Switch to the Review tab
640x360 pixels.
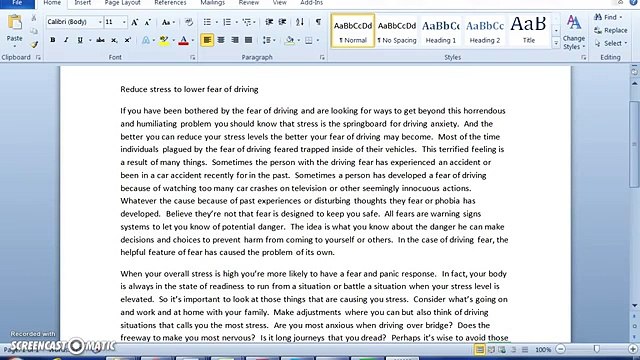tap(249, 3)
